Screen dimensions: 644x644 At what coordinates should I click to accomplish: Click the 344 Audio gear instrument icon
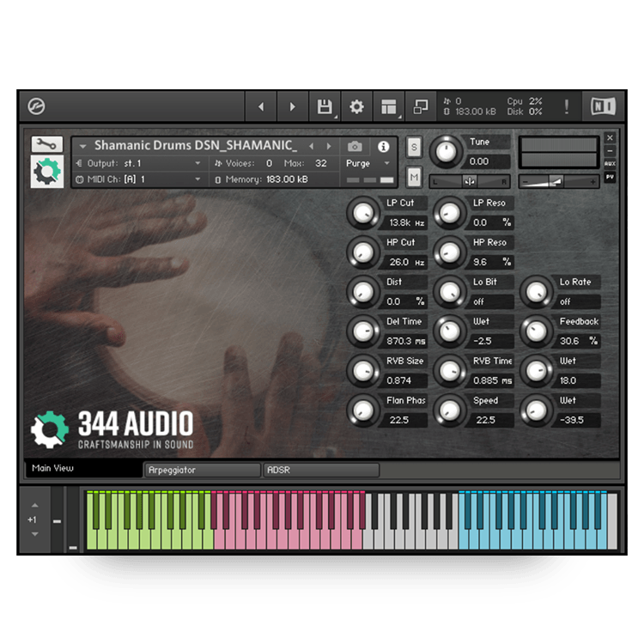(47, 171)
